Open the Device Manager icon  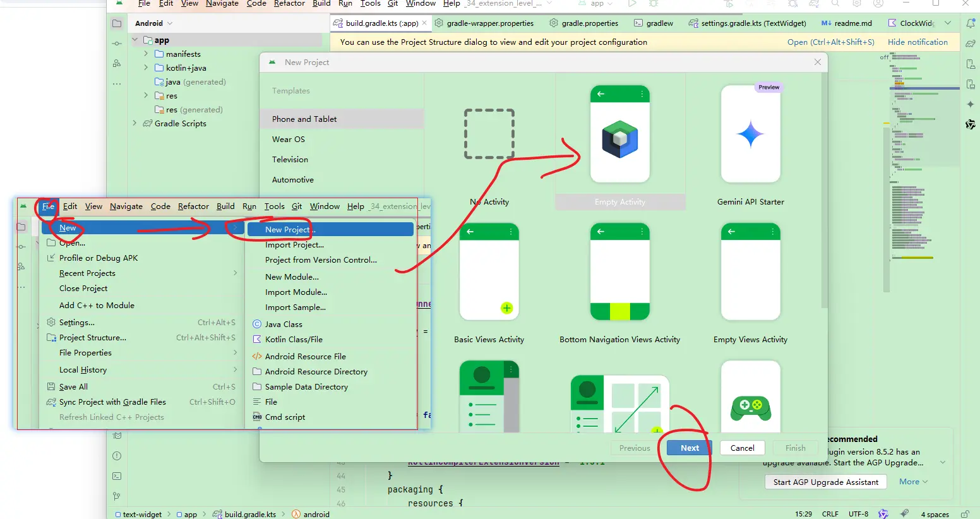[x=971, y=64]
